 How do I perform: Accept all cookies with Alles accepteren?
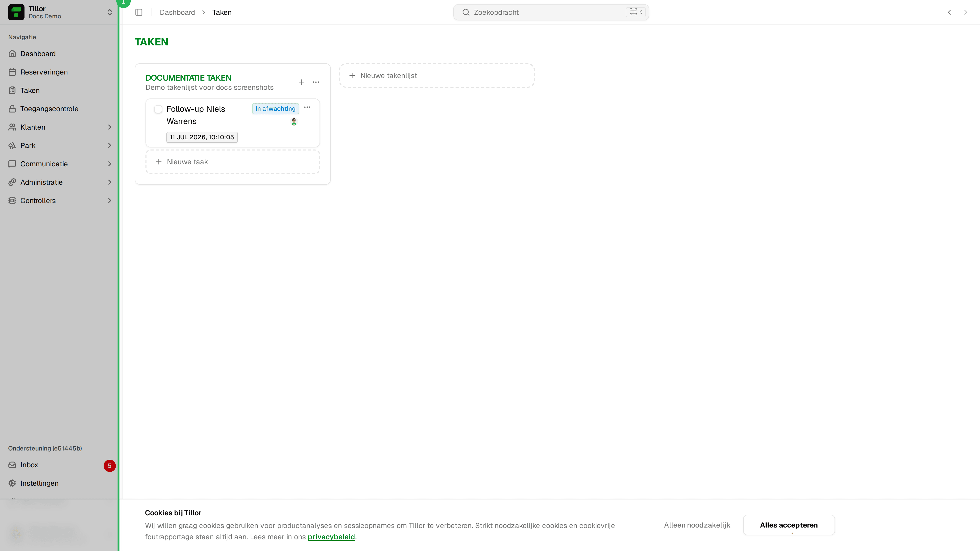coord(789,525)
